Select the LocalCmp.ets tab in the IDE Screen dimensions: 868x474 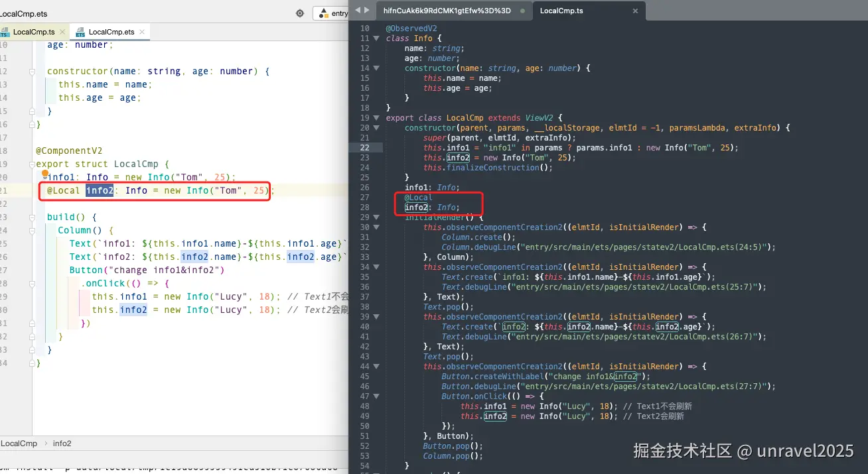tap(111, 32)
